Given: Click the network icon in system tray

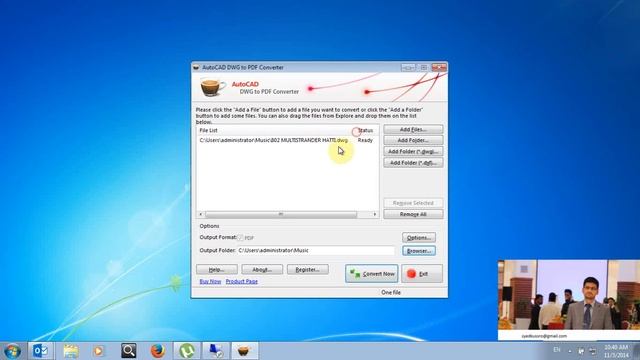Looking at the screenshot, I should click(x=593, y=351).
